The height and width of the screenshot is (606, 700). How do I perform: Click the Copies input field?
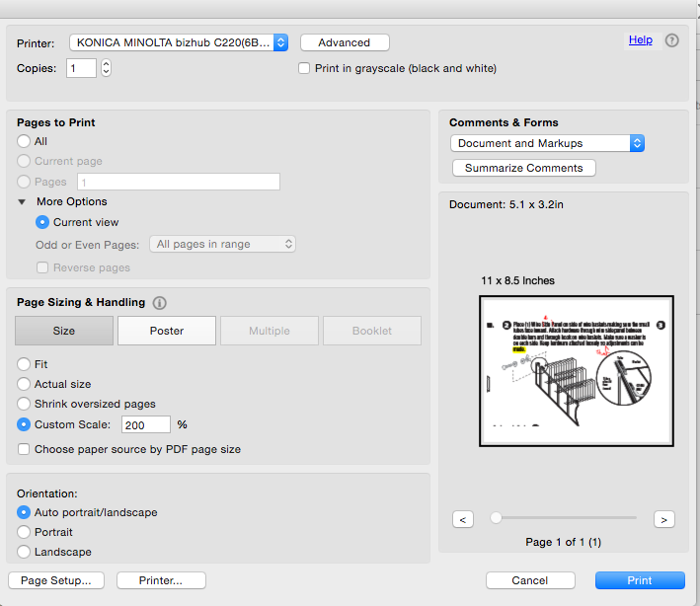coord(81,68)
